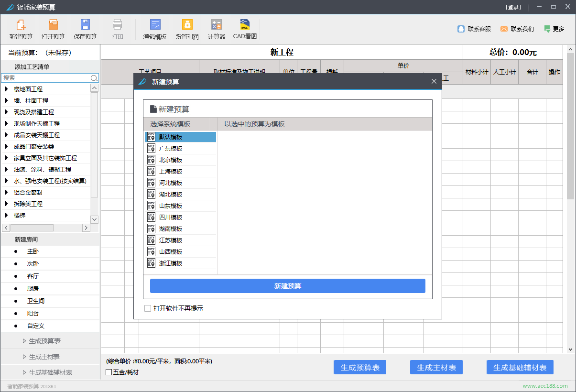
Task: Click the 联系客服 icon
Action: 461,29
